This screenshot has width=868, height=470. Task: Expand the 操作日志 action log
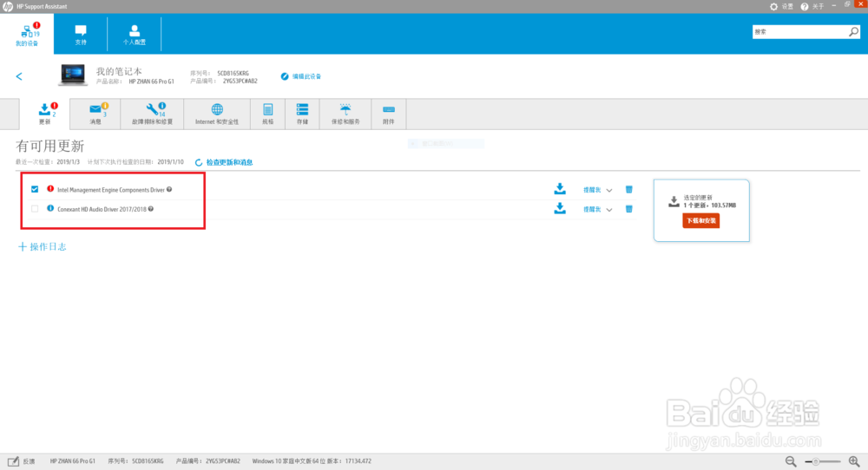click(42, 246)
